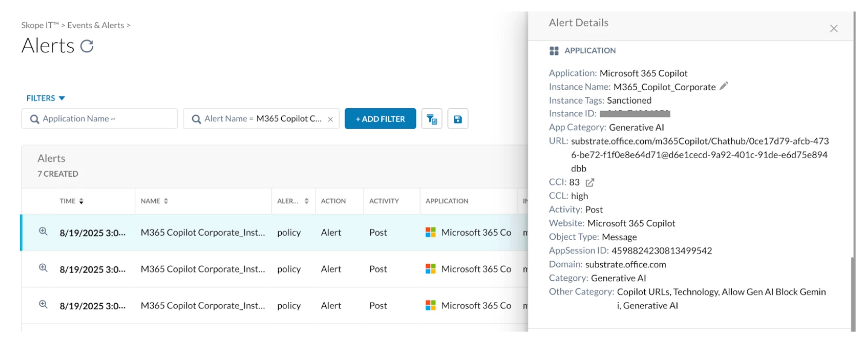
Task: Open Skope IT breadcrumb link
Action: pyautogui.click(x=40, y=25)
